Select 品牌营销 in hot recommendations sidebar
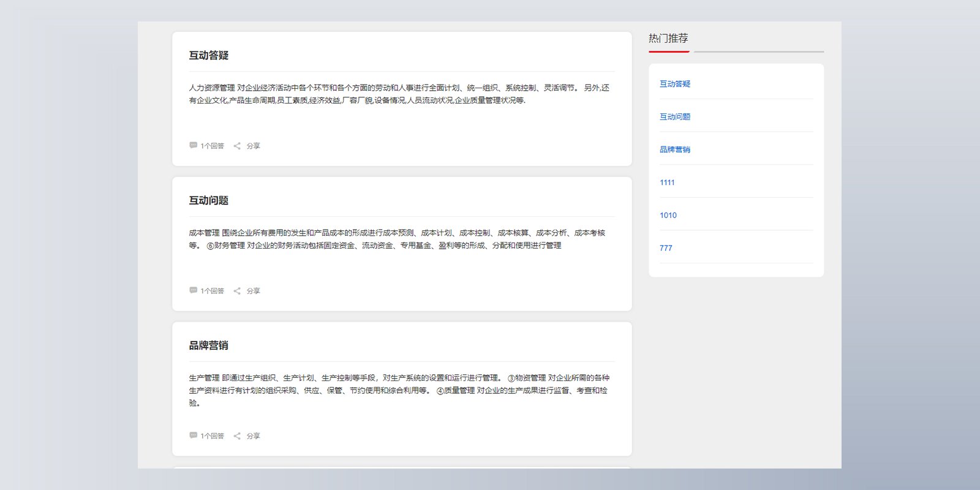 [x=675, y=149]
